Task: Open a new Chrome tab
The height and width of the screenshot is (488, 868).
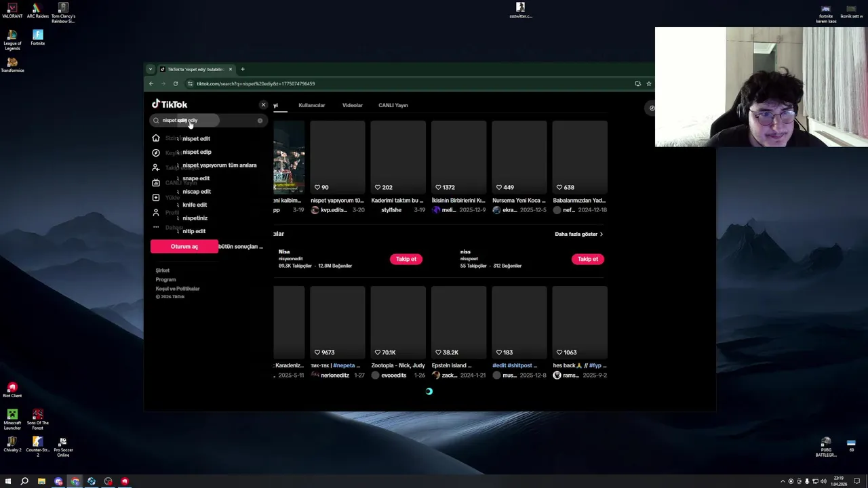Action: click(x=243, y=69)
